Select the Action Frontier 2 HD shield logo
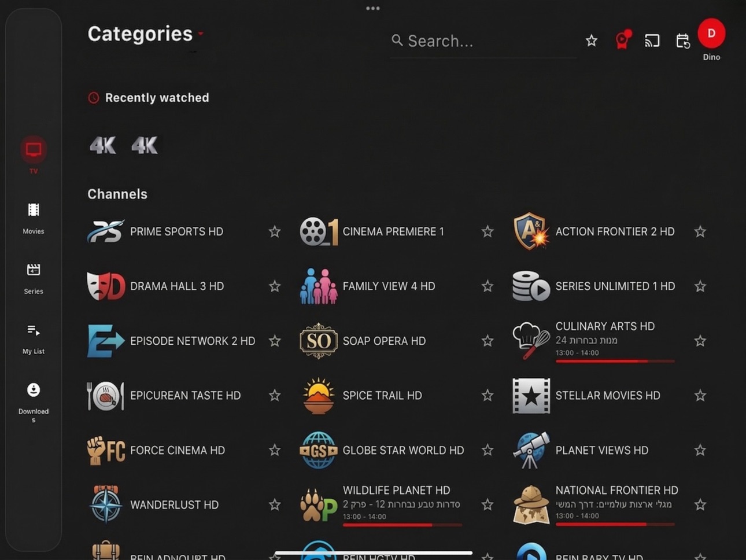The width and height of the screenshot is (746, 560). point(531,231)
